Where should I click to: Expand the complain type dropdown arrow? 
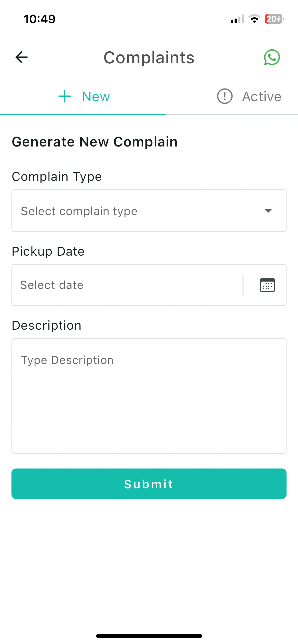tap(268, 211)
